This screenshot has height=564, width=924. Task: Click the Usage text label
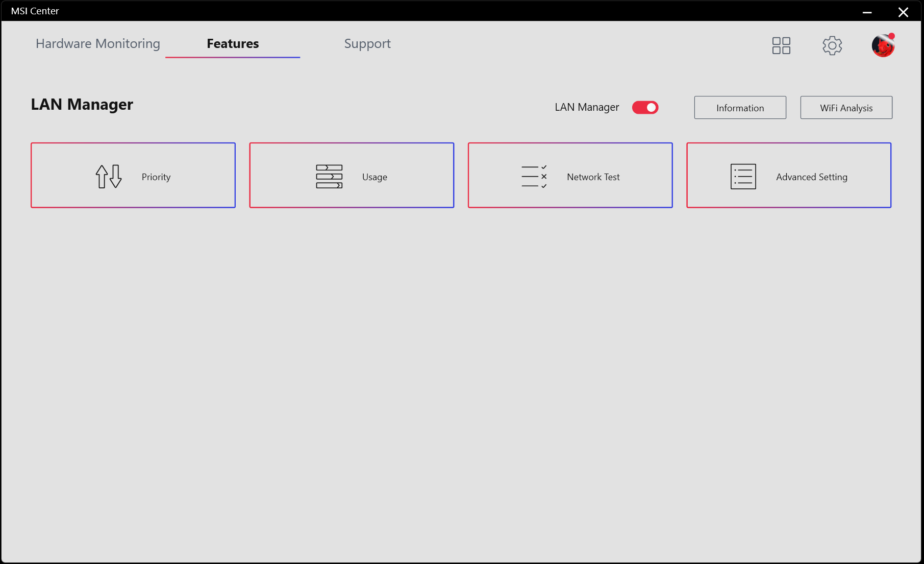(374, 177)
